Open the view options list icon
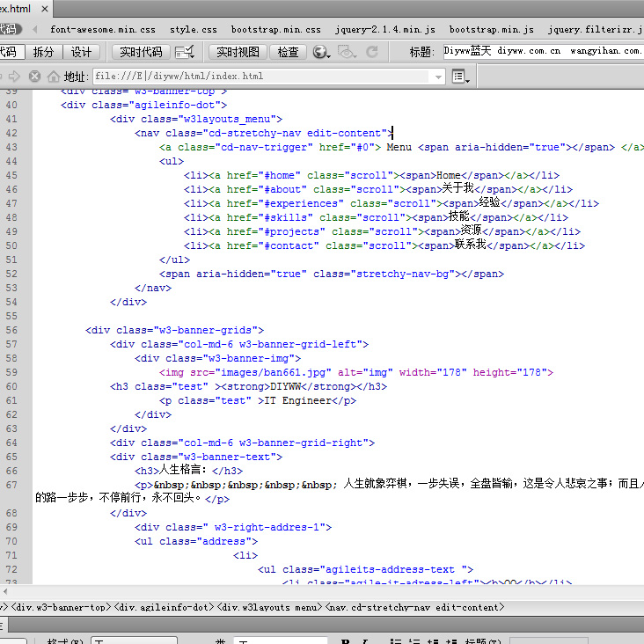The height and width of the screenshot is (644, 644). tap(460, 77)
